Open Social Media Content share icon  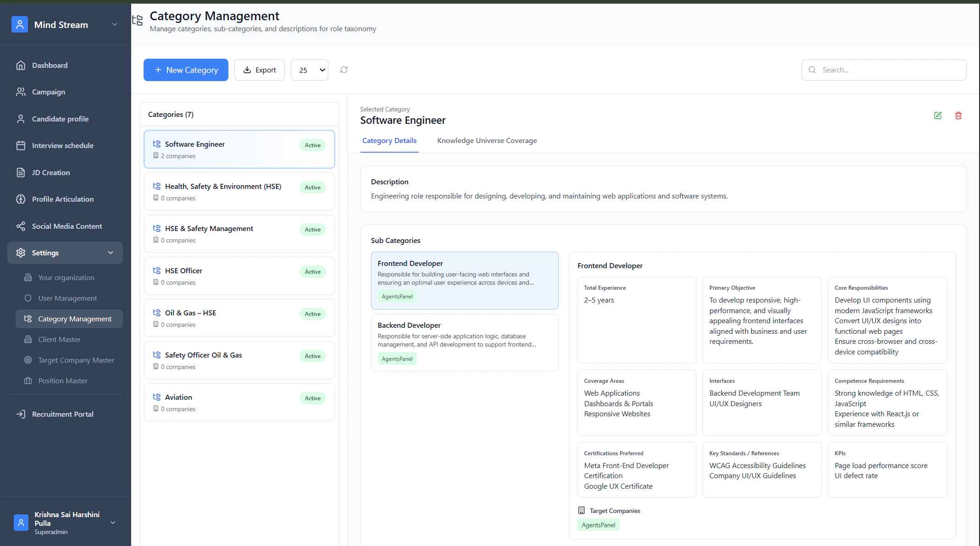(x=21, y=226)
